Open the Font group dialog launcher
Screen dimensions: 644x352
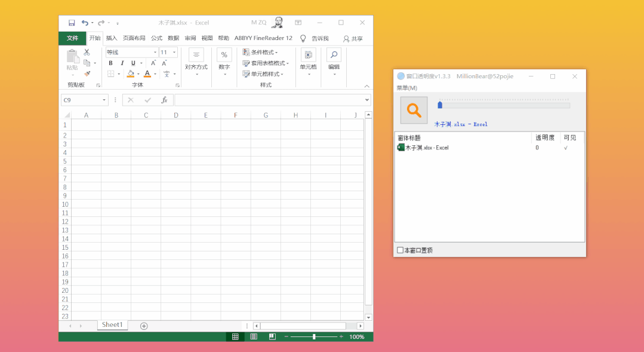click(x=177, y=85)
